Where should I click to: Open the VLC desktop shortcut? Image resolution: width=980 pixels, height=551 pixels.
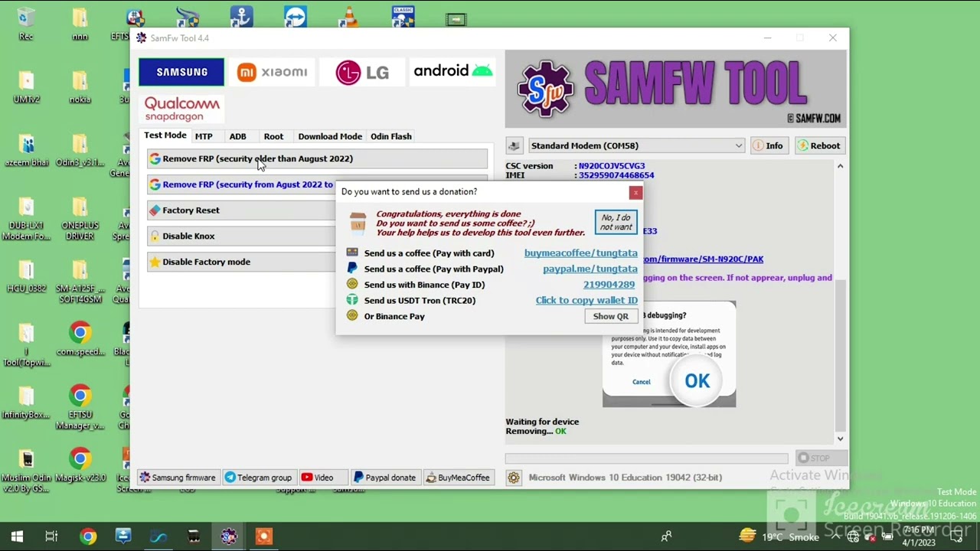click(x=349, y=15)
